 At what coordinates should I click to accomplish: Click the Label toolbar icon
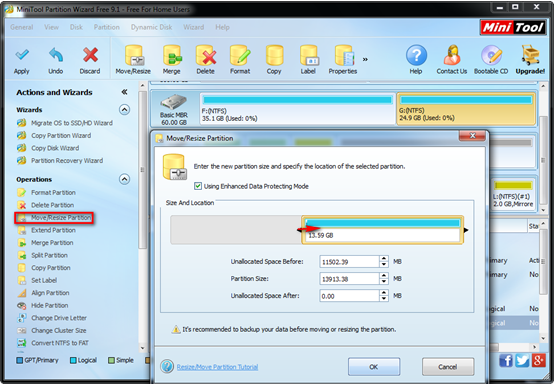coord(309,55)
